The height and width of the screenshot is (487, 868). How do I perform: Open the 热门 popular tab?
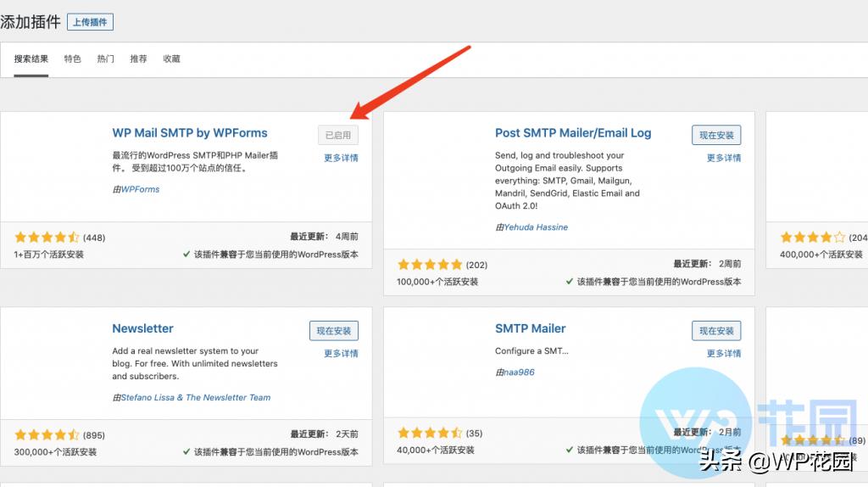click(x=106, y=59)
